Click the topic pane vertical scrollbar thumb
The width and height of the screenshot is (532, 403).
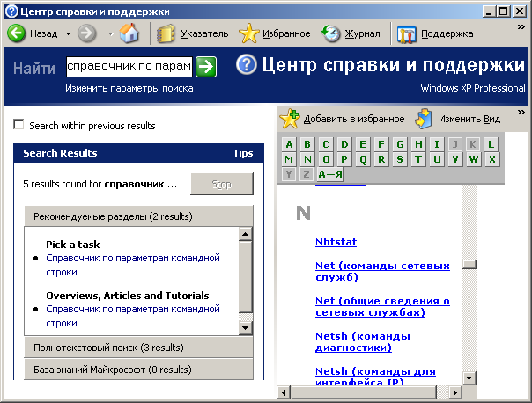pyautogui.click(x=469, y=264)
